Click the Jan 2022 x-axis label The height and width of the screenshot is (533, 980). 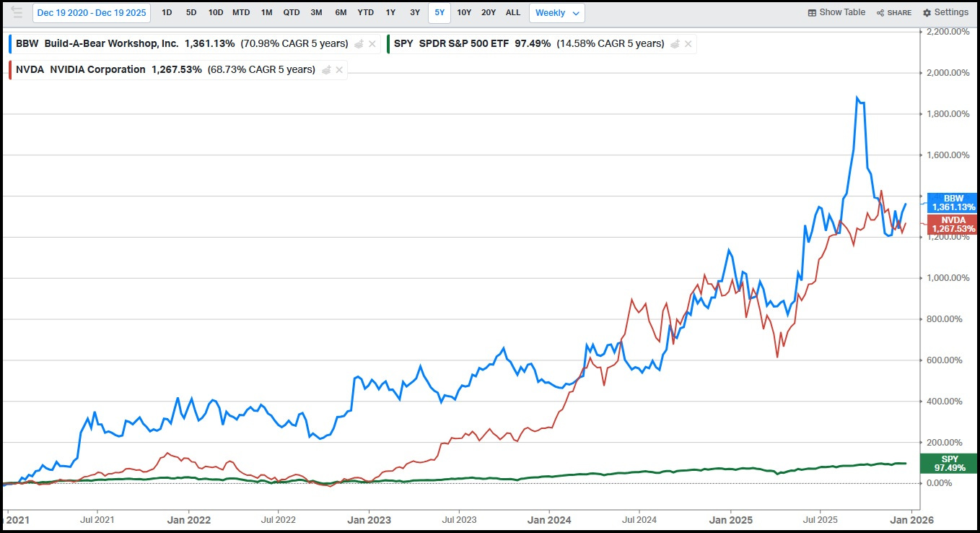[x=188, y=519]
